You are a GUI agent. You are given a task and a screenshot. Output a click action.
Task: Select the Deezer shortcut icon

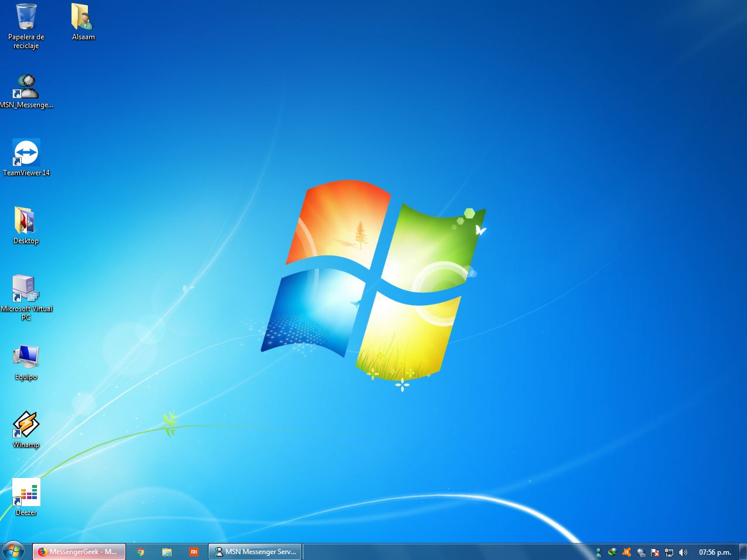coord(26,498)
